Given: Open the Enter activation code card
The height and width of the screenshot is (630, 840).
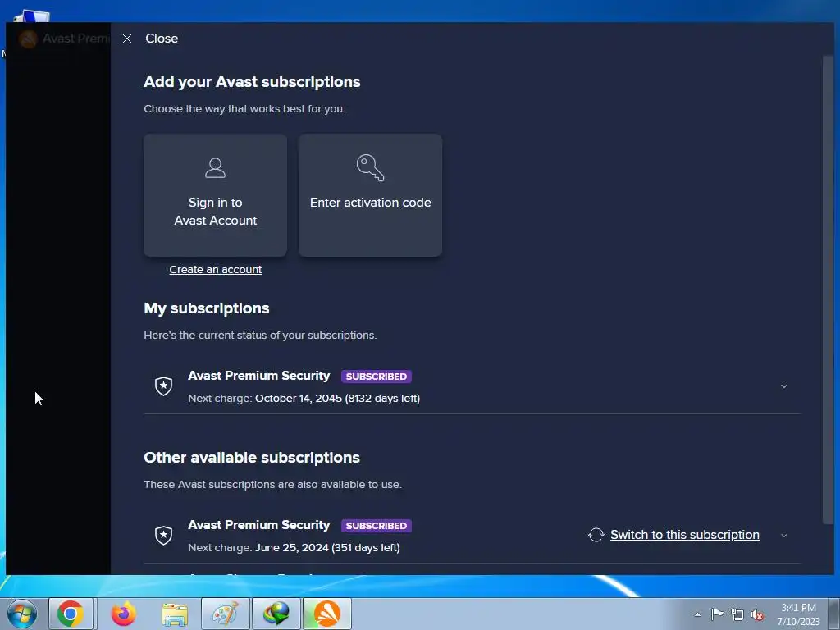Looking at the screenshot, I should [x=370, y=195].
